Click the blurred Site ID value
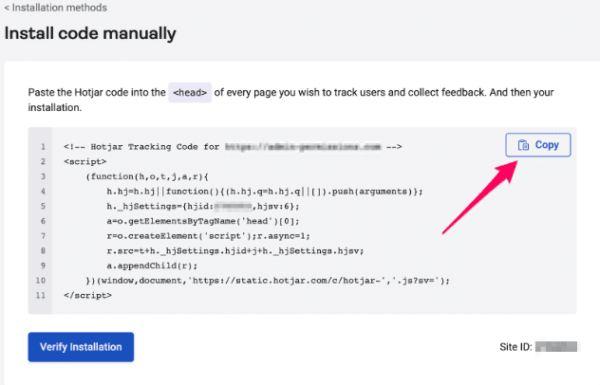The image size is (600, 385). coord(556,347)
